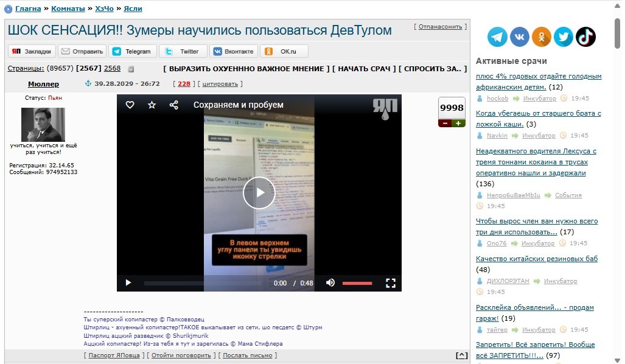Share via the Вконтакте button
Viewport: 625px width, 364px height.
click(x=234, y=51)
